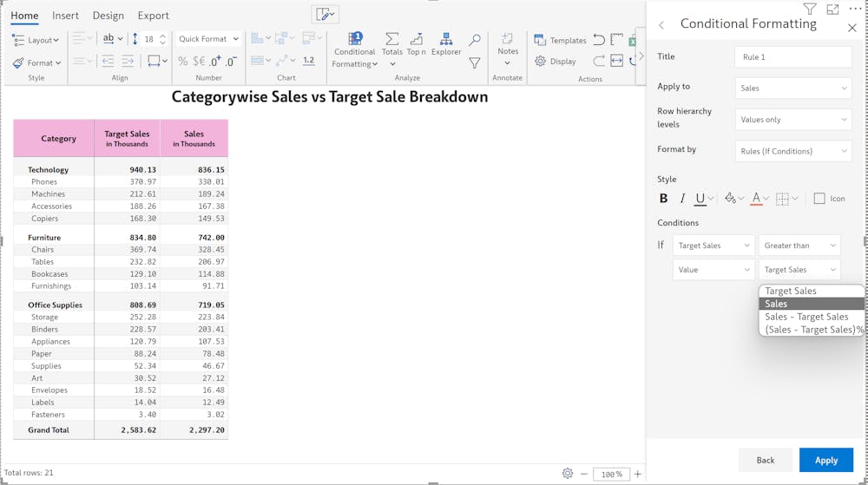
Task: Open Templates in the Actions group
Action: (x=560, y=40)
